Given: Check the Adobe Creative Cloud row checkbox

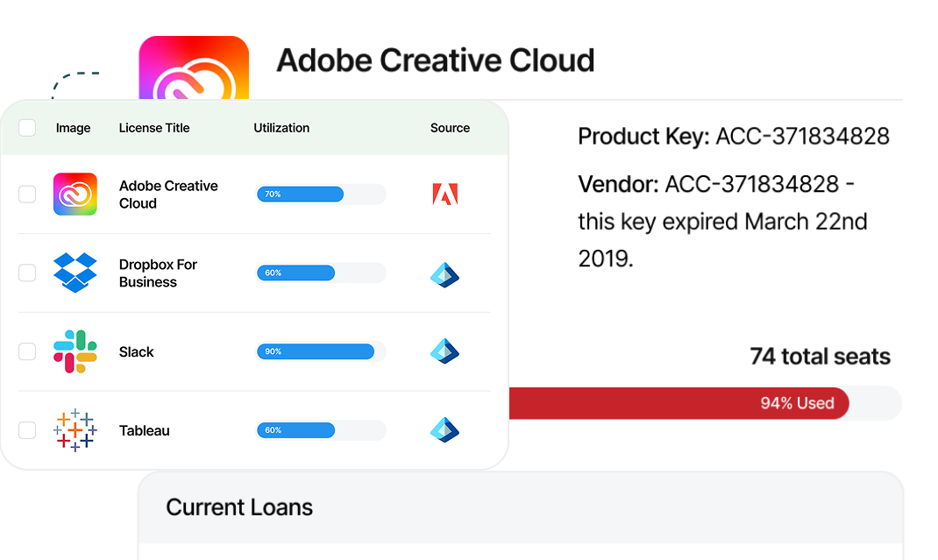Looking at the screenshot, I should [x=27, y=194].
